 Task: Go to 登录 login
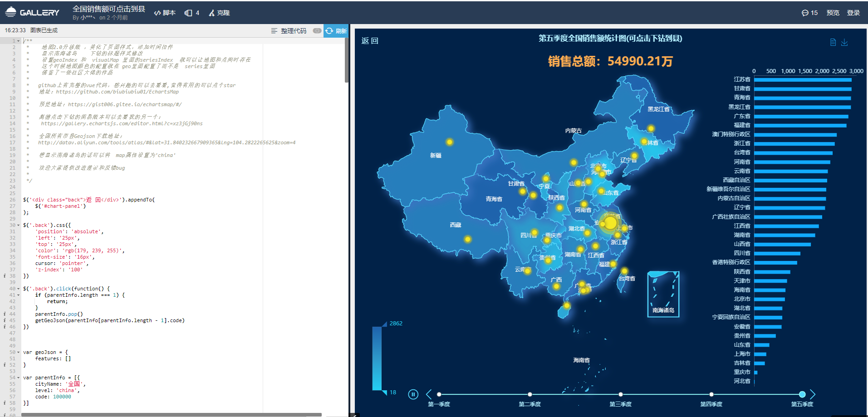pyautogui.click(x=853, y=13)
